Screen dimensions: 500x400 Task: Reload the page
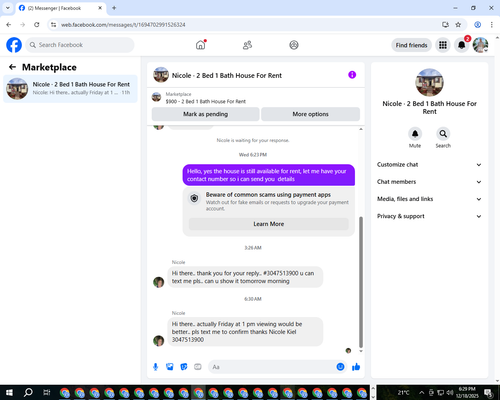click(x=37, y=25)
